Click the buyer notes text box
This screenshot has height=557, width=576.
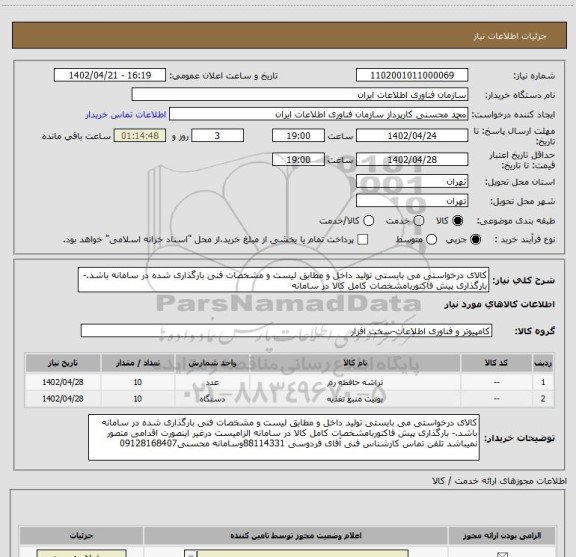(x=284, y=438)
